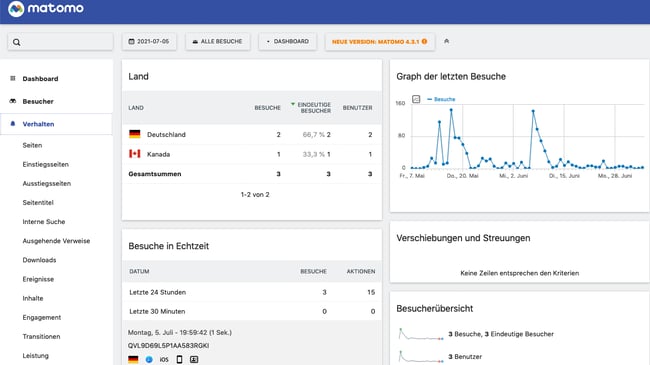
Task: Open the Dashboard menu item
Action: [x=40, y=79]
